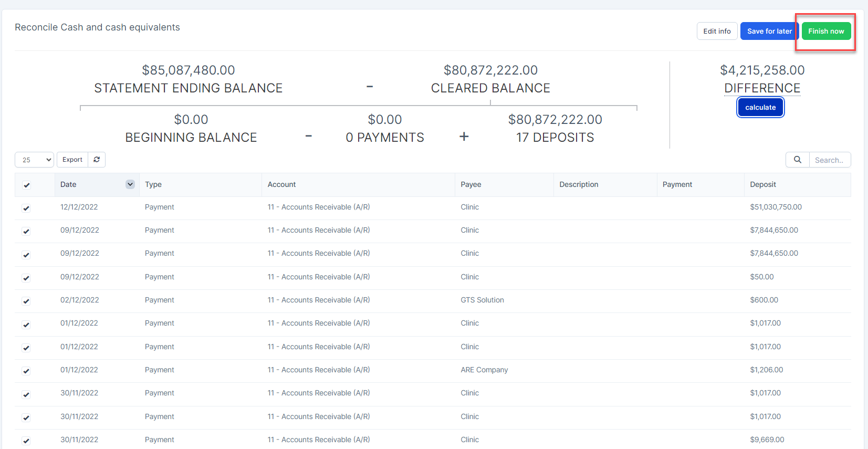The height and width of the screenshot is (449, 868).
Task: Sort by the Type column header
Action: [x=153, y=184]
